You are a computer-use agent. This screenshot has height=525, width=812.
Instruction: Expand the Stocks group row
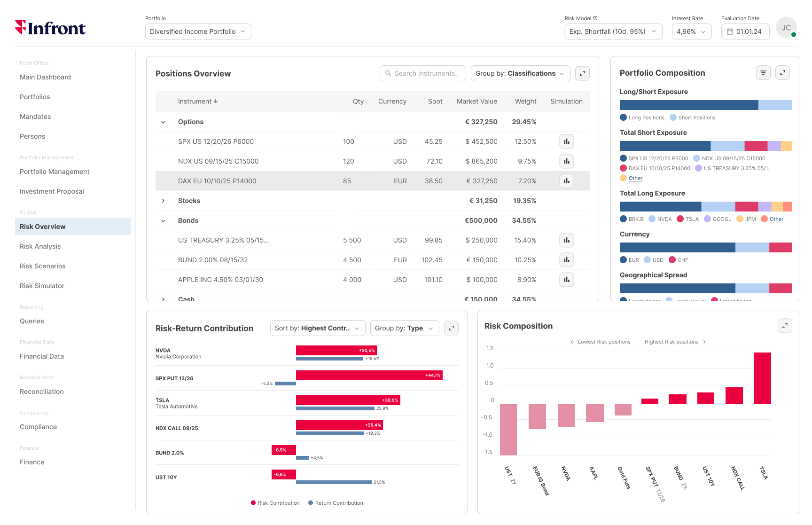(164, 201)
